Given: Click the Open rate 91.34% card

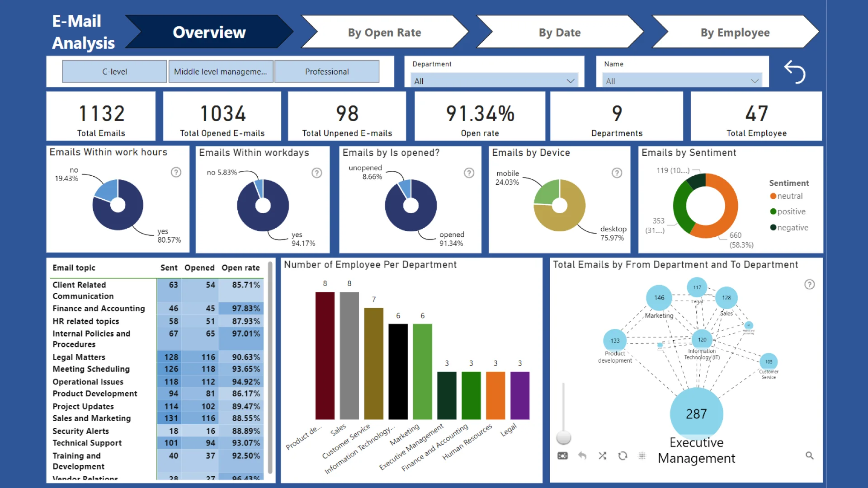Looking at the screenshot, I should [480, 116].
